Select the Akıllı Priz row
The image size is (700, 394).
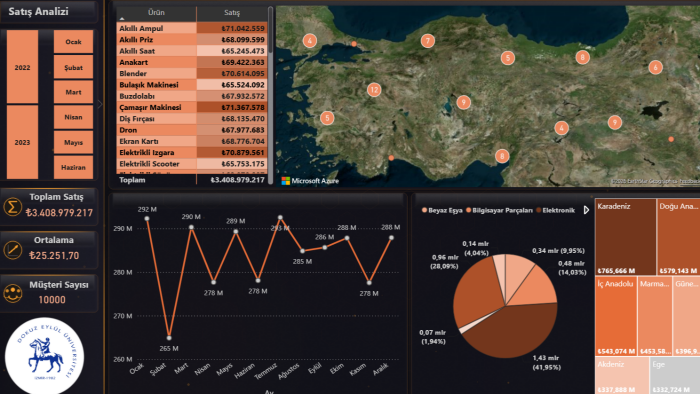192,39
